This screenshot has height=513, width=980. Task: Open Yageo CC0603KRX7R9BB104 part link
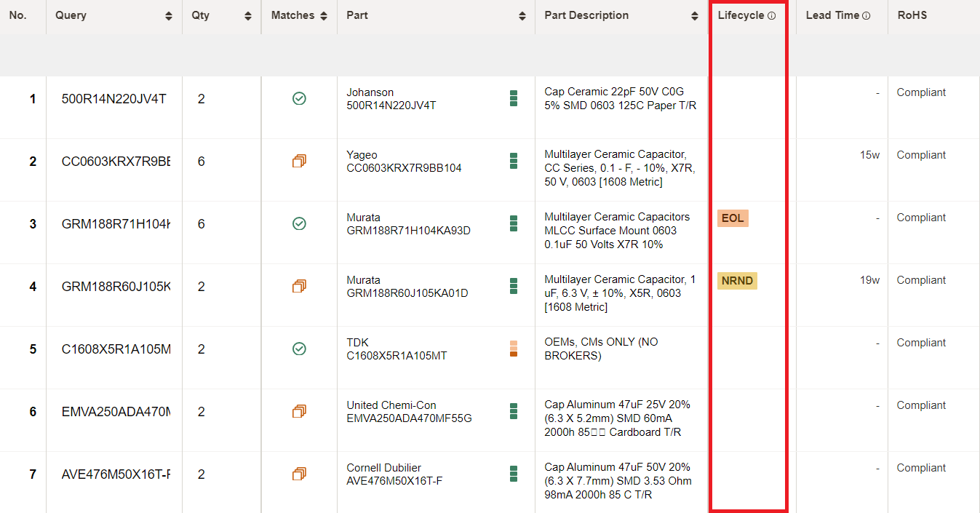404,162
